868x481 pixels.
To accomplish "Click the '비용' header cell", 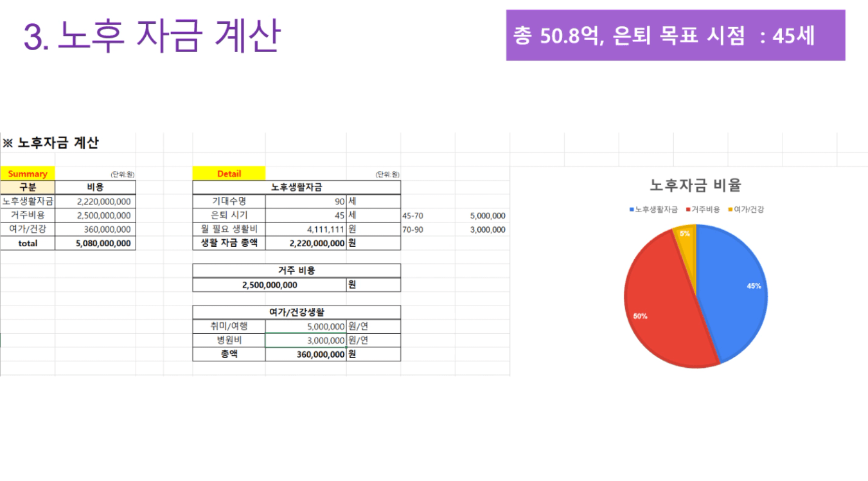I will click(96, 187).
